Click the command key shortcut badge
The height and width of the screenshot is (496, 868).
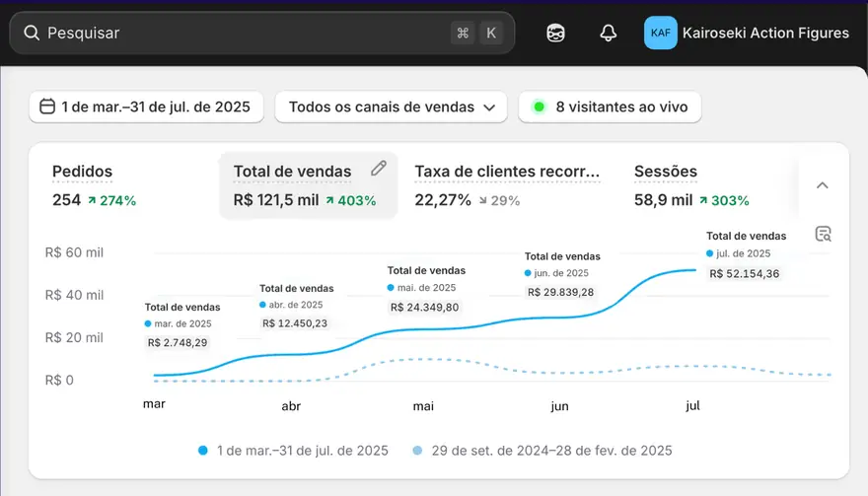click(463, 34)
